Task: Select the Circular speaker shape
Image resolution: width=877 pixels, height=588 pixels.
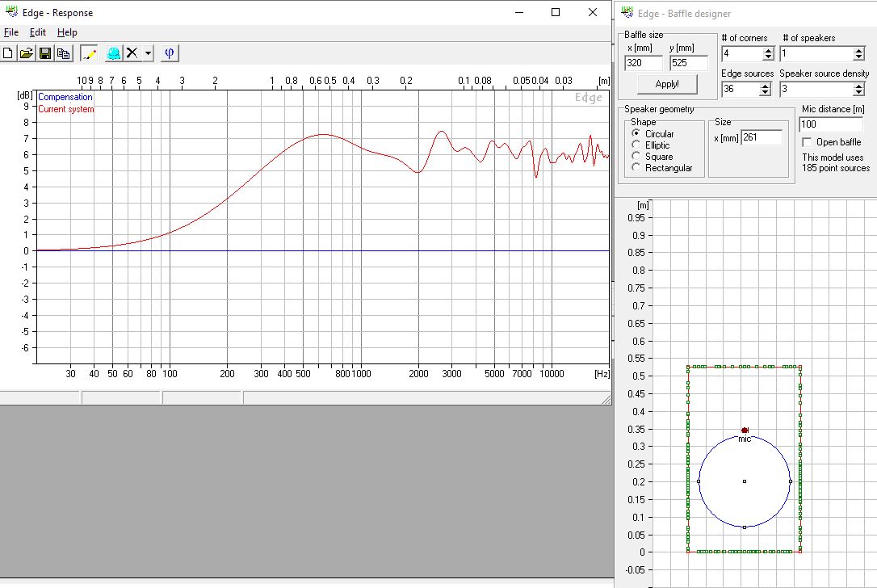Action: 636,134
